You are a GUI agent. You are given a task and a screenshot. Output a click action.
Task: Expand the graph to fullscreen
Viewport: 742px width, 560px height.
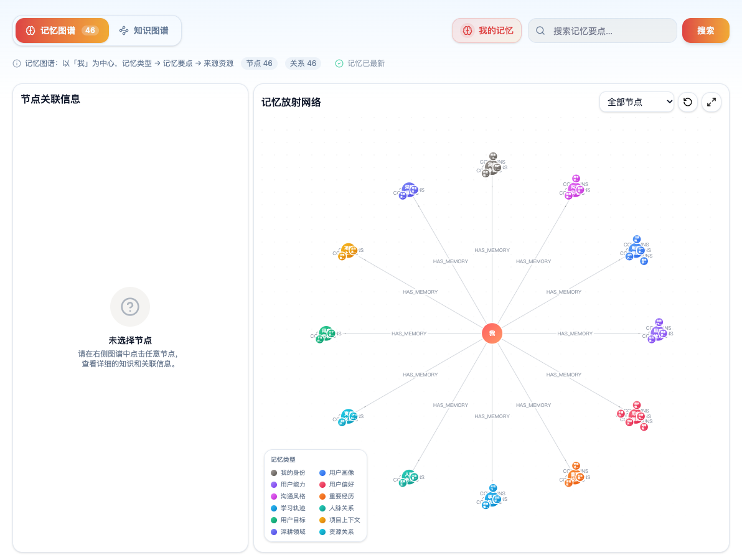(711, 101)
